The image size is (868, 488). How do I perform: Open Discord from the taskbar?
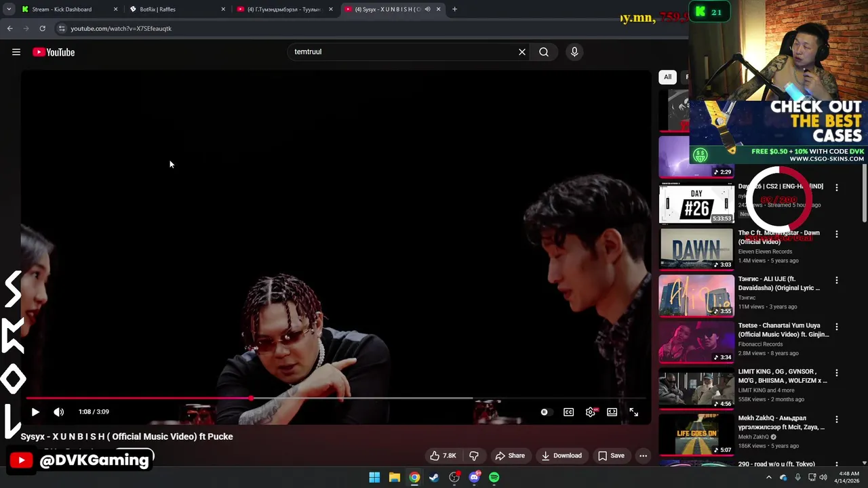click(475, 478)
